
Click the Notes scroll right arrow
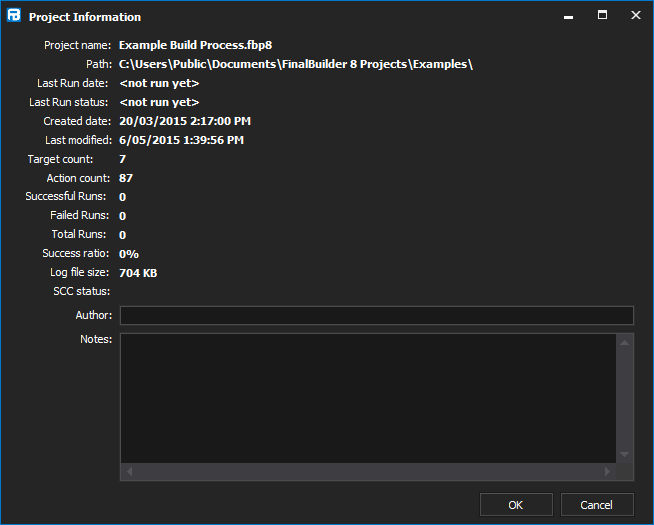tap(607, 472)
